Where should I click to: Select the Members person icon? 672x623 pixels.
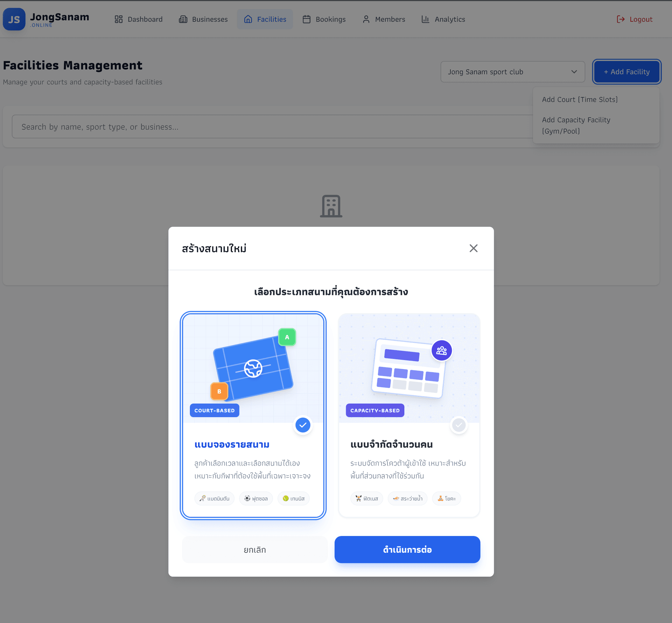point(366,19)
